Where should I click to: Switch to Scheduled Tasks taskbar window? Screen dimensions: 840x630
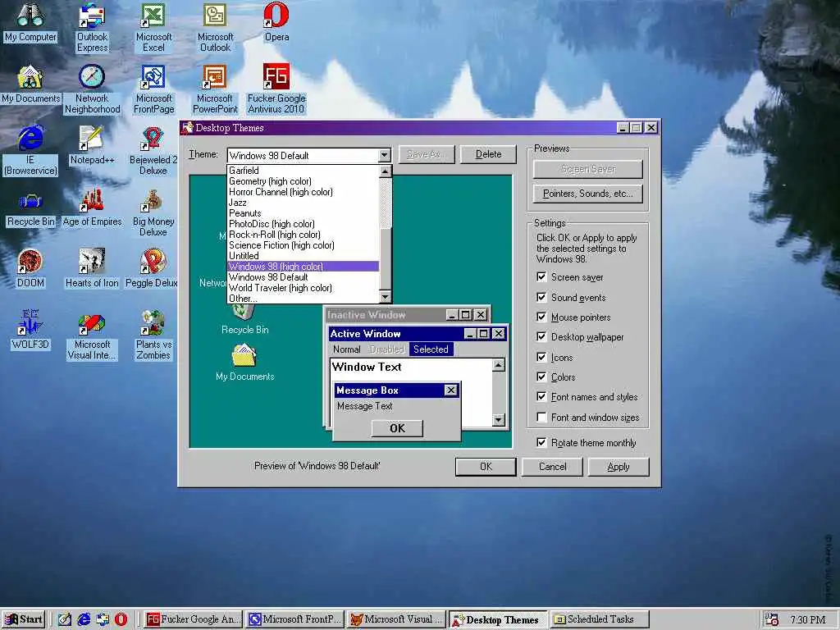click(x=600, y=619)
